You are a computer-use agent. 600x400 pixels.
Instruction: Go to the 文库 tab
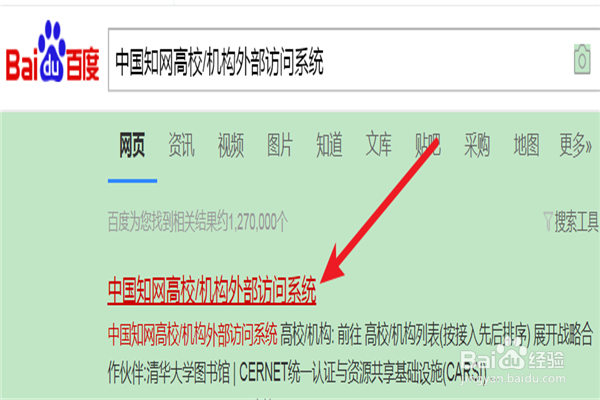pyautogui.click(x=378, y=145)
